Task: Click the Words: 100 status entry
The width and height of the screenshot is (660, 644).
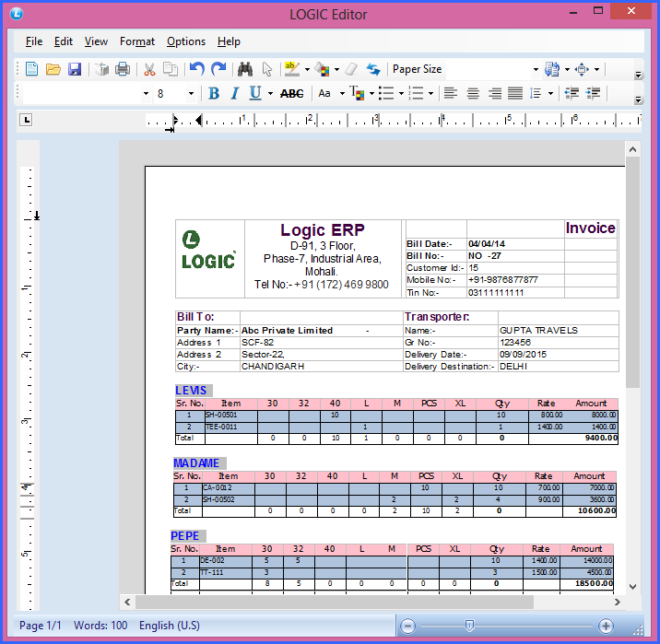Action: click(100, 626)
